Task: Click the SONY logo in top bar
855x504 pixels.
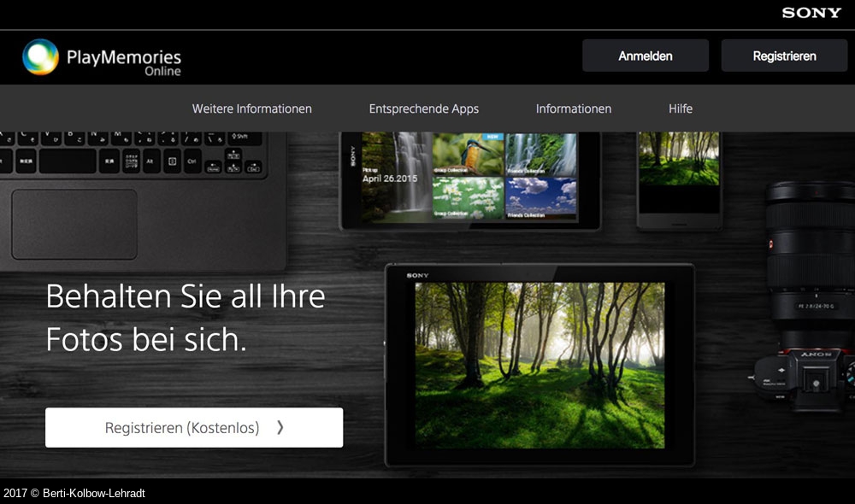Action: click(x=811, y=13)
